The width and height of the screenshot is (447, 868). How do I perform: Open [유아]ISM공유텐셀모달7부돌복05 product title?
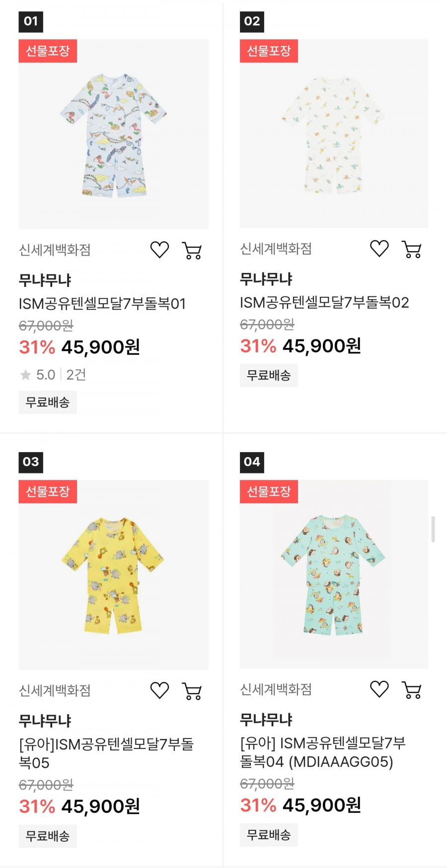click(x=106, y=753)
